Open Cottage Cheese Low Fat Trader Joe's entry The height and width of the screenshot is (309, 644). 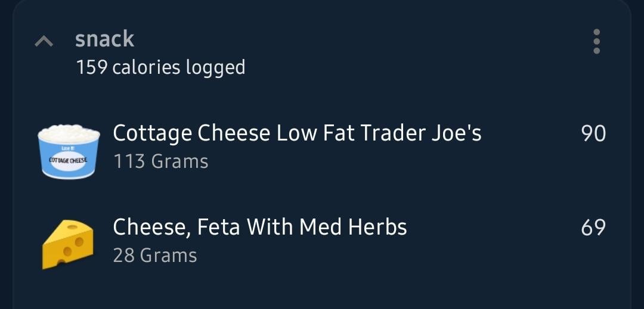tap(321, 146)
